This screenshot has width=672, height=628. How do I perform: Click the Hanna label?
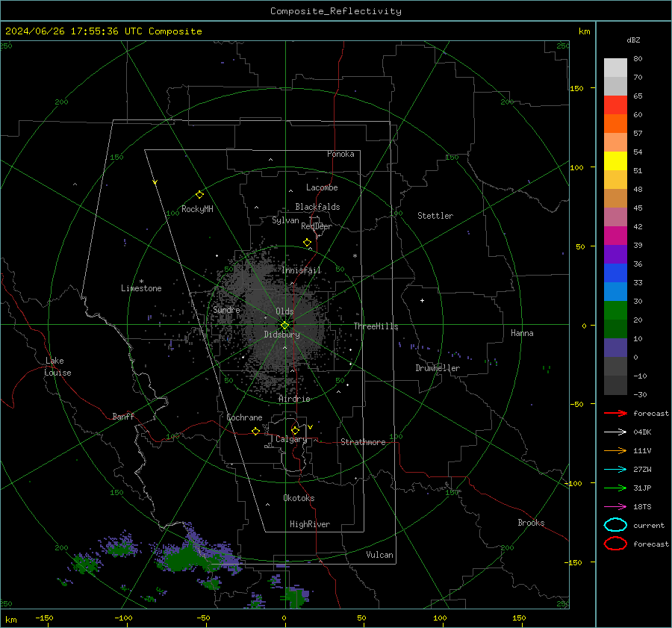(x=522, y=333)
